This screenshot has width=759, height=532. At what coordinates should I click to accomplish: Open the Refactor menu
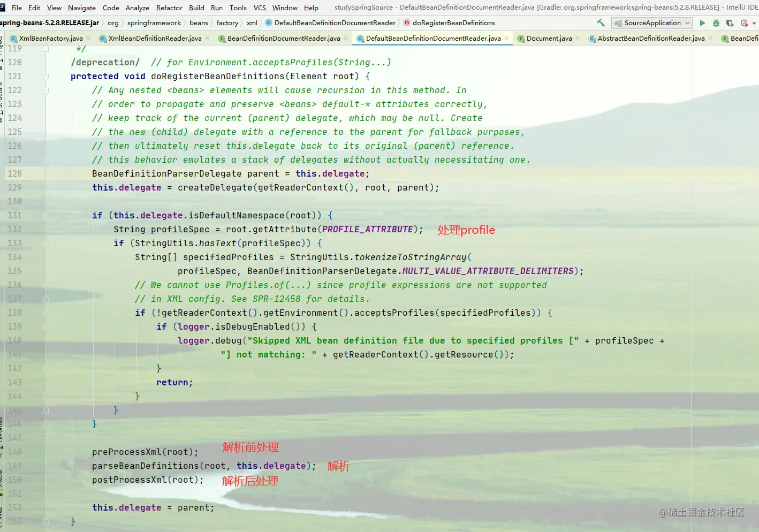tap(169, 8)
